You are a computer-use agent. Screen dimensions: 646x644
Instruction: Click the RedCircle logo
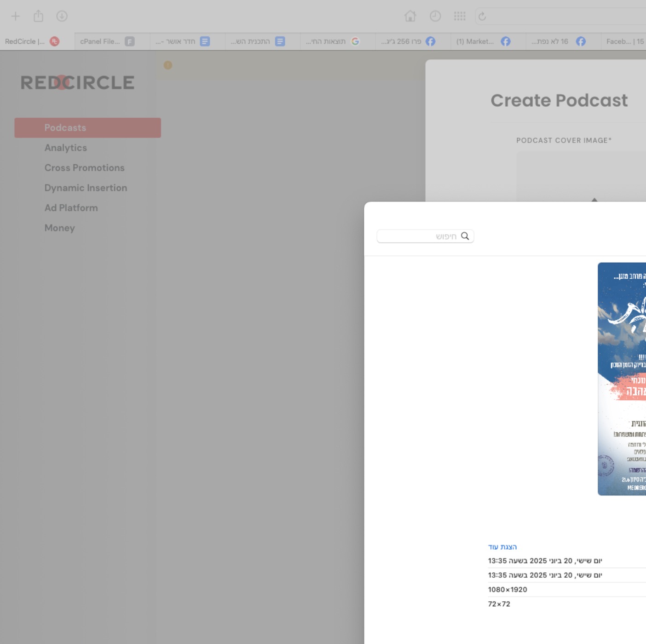click(77, 82)
